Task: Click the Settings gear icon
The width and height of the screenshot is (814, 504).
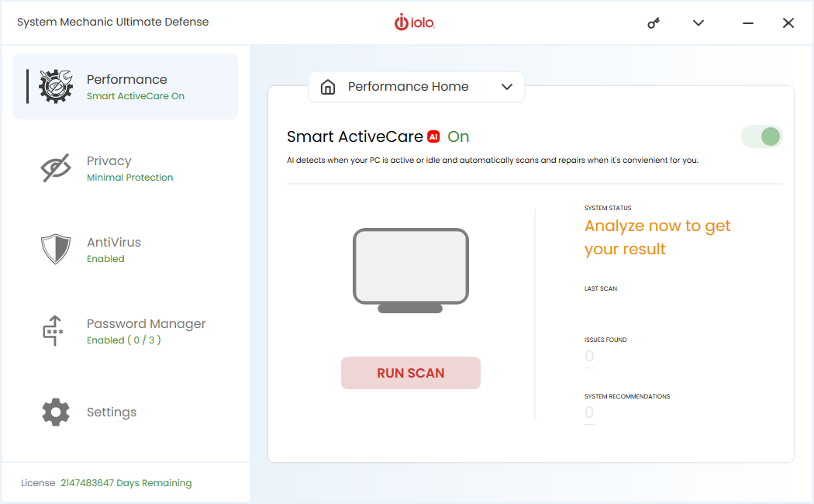Action: pyautogui.click(x=56, y=413)
